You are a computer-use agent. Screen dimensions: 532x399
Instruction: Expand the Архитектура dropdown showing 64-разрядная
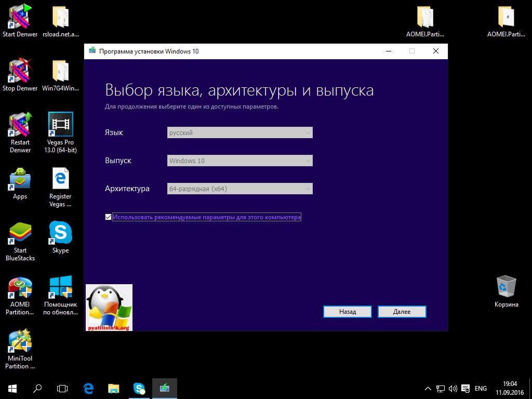(x=240, y=189)
